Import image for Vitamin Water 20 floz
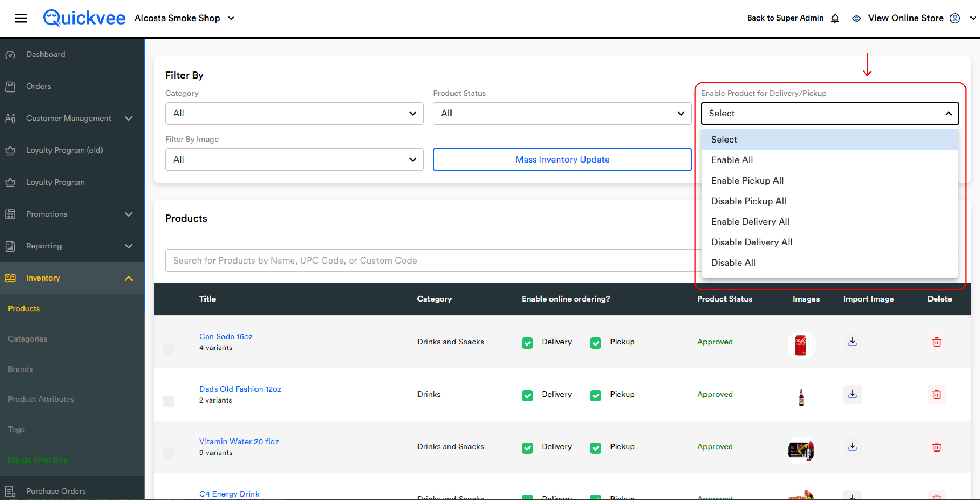This screenshot has width=980, height=500. (852, 447)
